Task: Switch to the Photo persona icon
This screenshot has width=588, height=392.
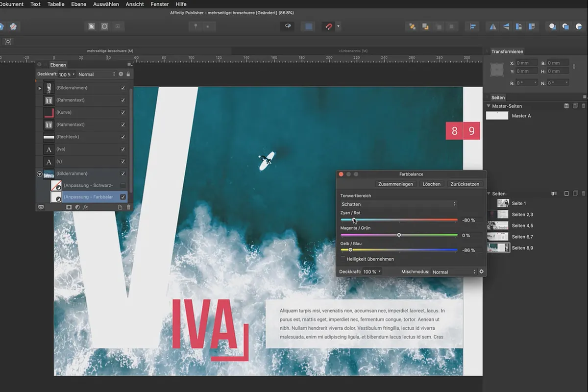Action: pyautogui.click(x=14, y=26)
